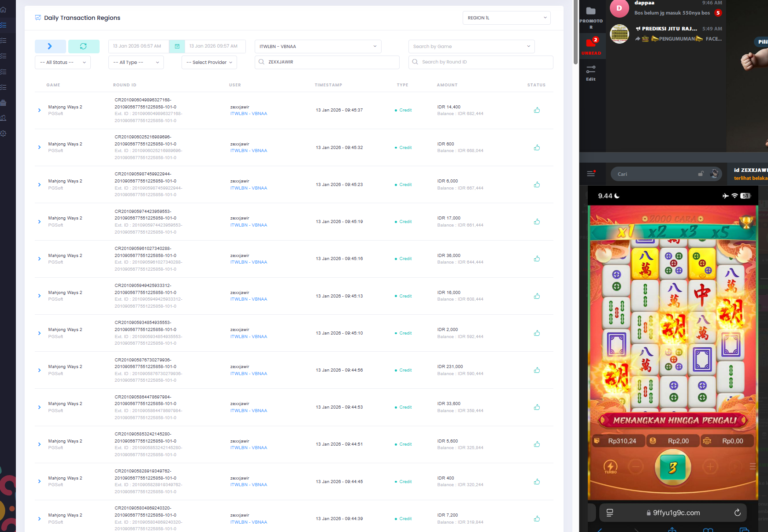The height and width of the screenshot is (532, 768).
Task: Click thumbs-up status for 09:45:32 row
Action: [x=537, y=148]
